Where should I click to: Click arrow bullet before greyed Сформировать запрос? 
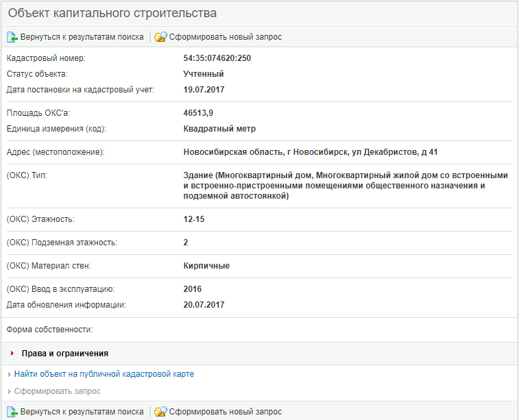[x=9, y=391]
